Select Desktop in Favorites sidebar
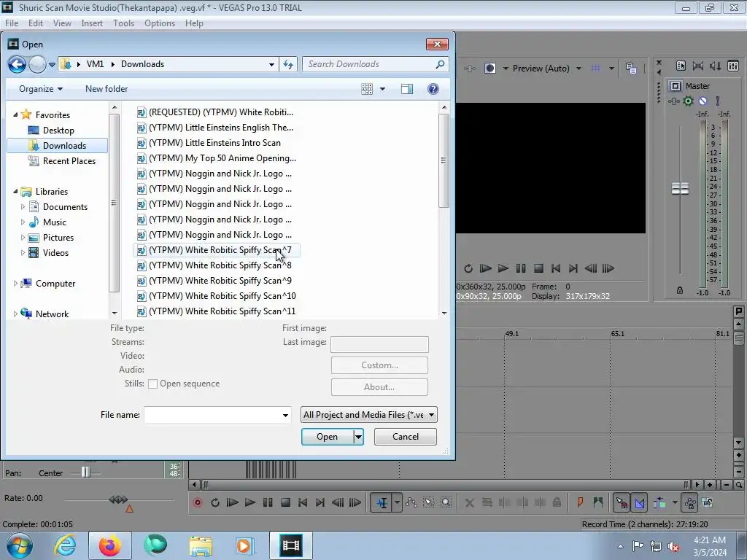The width and height of the screenshot is (747, 560). pyautogui.click(x=58, y=130)
